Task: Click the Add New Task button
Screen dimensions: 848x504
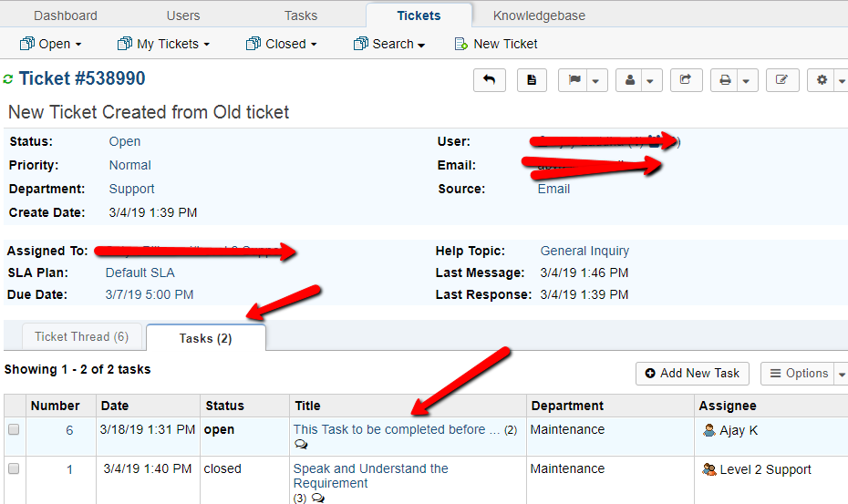Action: (692, 374)
